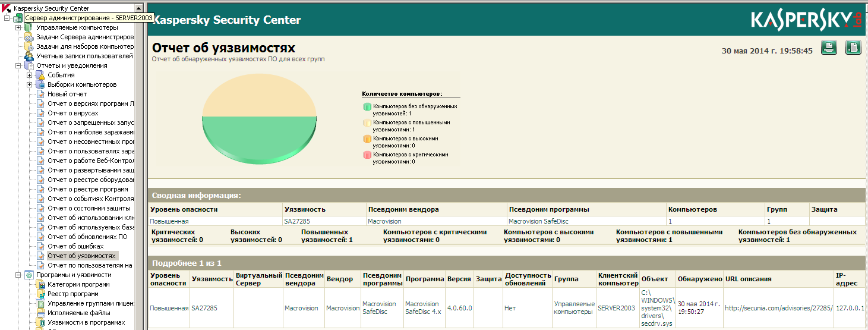Open Отчет о запрещенных запусках report
868x330 pixels.
(x=91, y=122)
